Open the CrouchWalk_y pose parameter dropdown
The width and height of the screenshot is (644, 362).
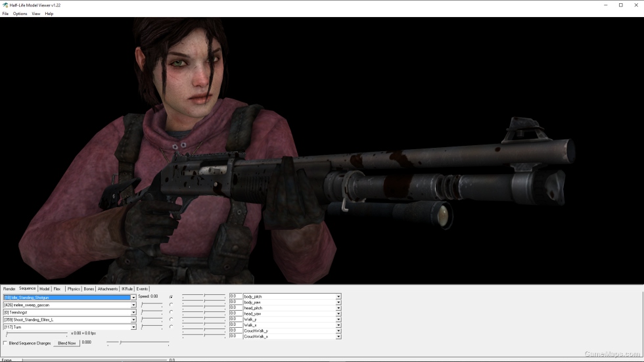pyautogui.click(x=338, y=331)
